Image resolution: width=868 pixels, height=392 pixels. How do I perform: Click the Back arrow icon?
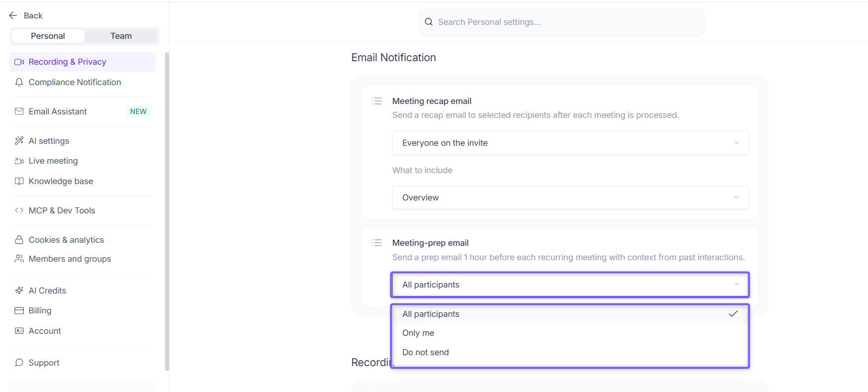[x=13, y=15]
